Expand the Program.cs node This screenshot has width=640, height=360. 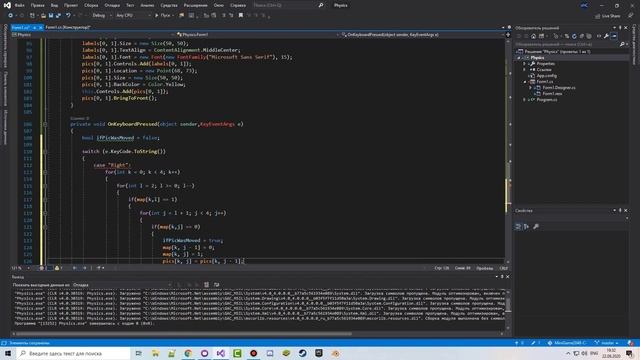pos(525,100)
